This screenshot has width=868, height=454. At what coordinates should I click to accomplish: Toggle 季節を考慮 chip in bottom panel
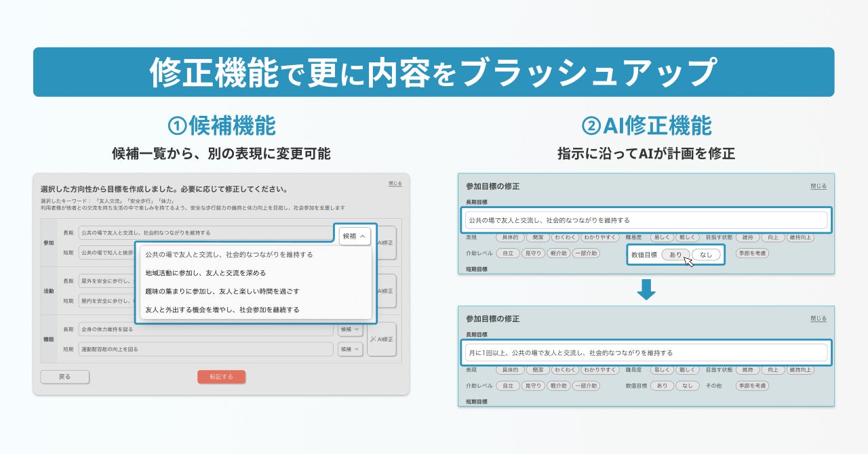(752, 386)
